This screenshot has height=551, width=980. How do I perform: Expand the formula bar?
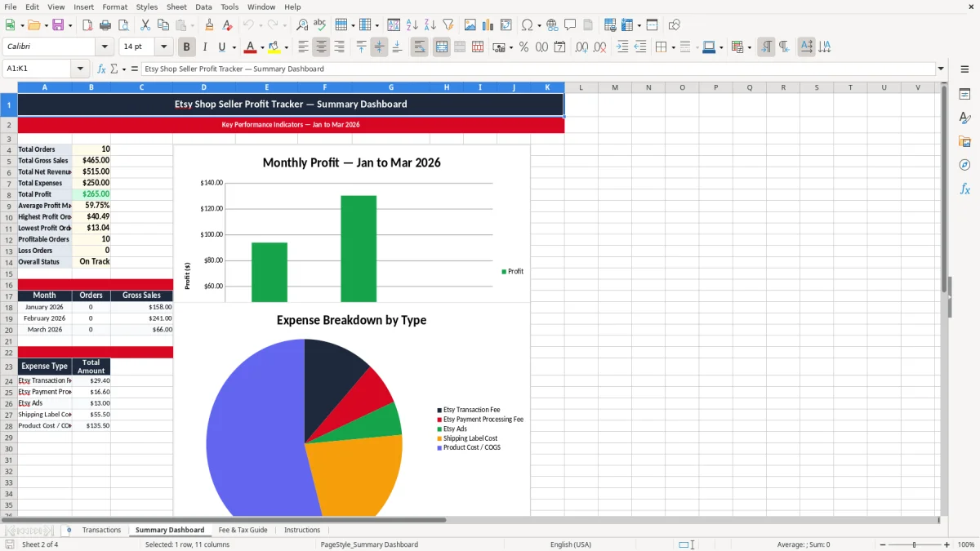(x=941, y=69)
